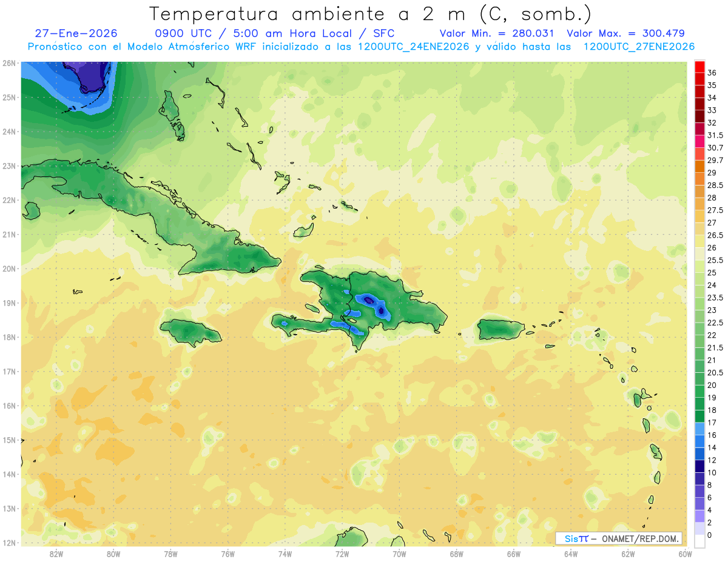Click the '23N' latitude label
This screenshot has height=562, width=728.
pyautogui.click(x=8, y=166)
